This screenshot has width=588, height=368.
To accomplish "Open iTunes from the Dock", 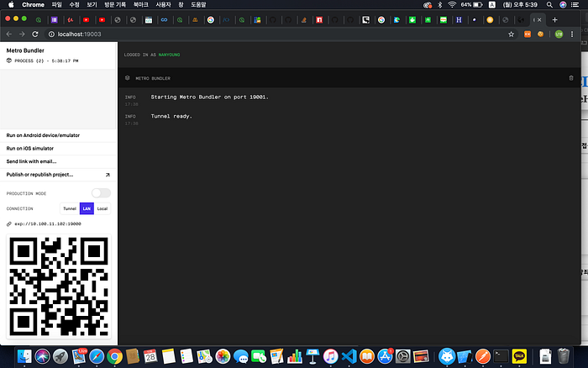I will coord(330,356).
